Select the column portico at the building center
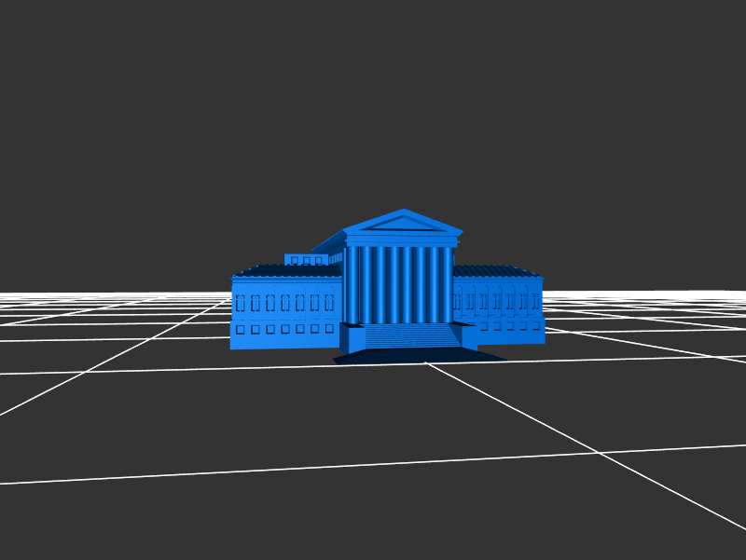746x560 pixels. point(400,285)
